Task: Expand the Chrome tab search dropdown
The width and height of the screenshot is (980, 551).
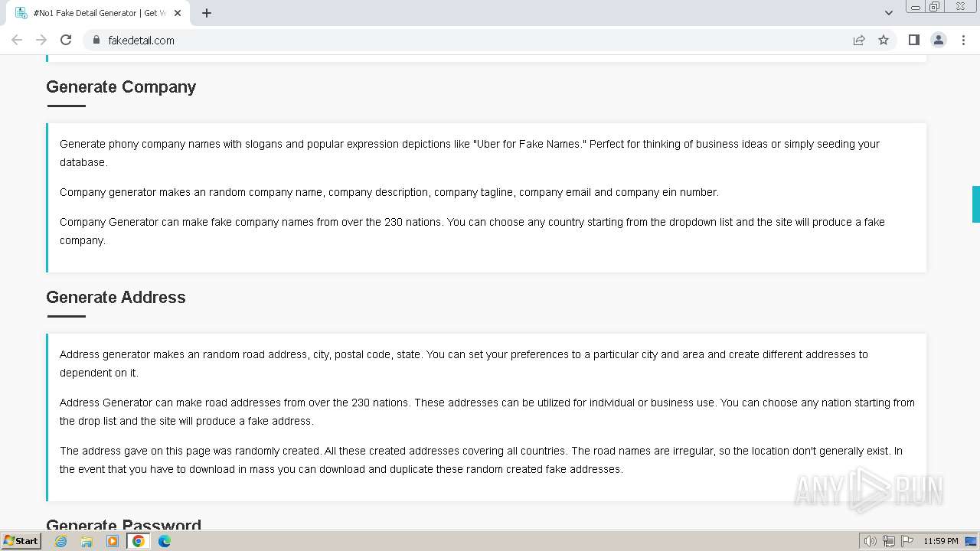Action: [x=888, y=13]
